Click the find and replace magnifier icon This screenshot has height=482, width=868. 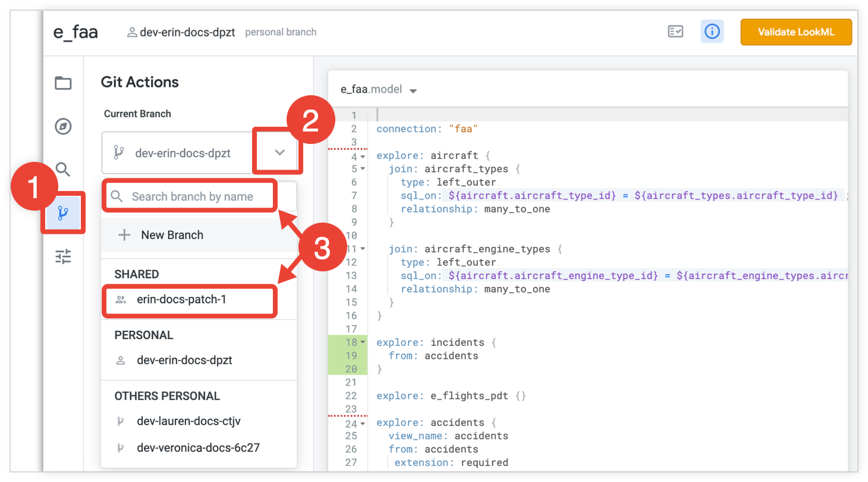tap(63, 170)
